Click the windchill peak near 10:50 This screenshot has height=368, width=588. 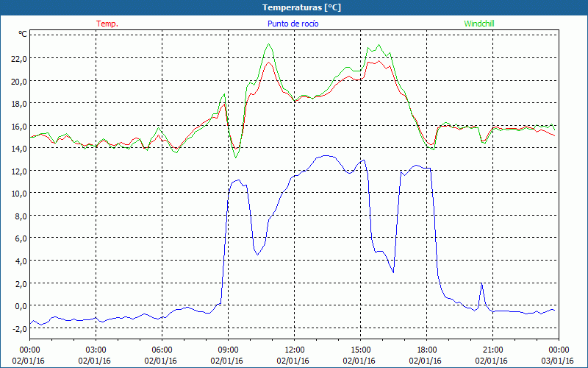(268, 44)
